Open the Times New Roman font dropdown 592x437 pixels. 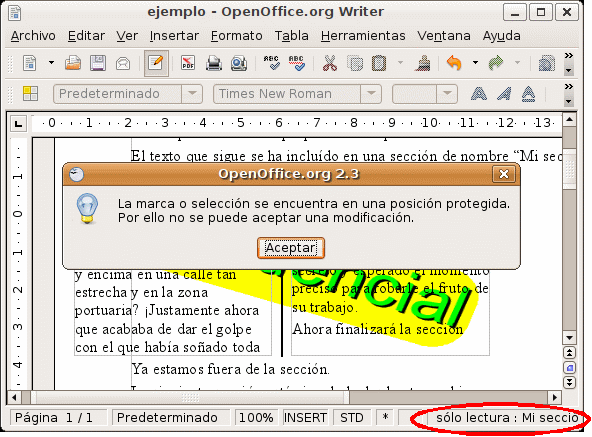click(x=371, y=94)
